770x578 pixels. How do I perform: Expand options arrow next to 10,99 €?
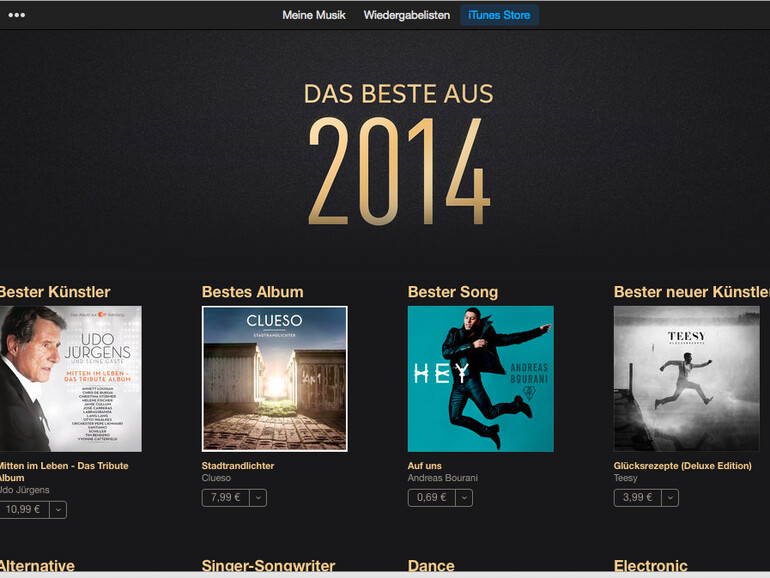click(58, 510)
